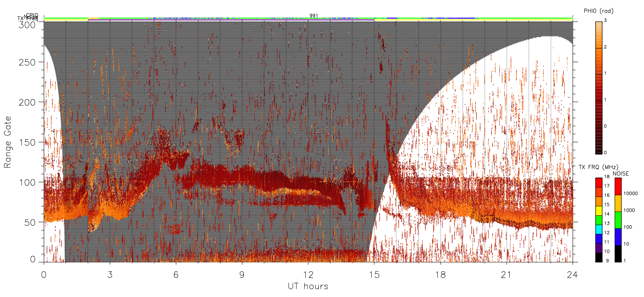Click the '10000' label in the NOISE legend
Screen dimensions: 644x297
631,193
